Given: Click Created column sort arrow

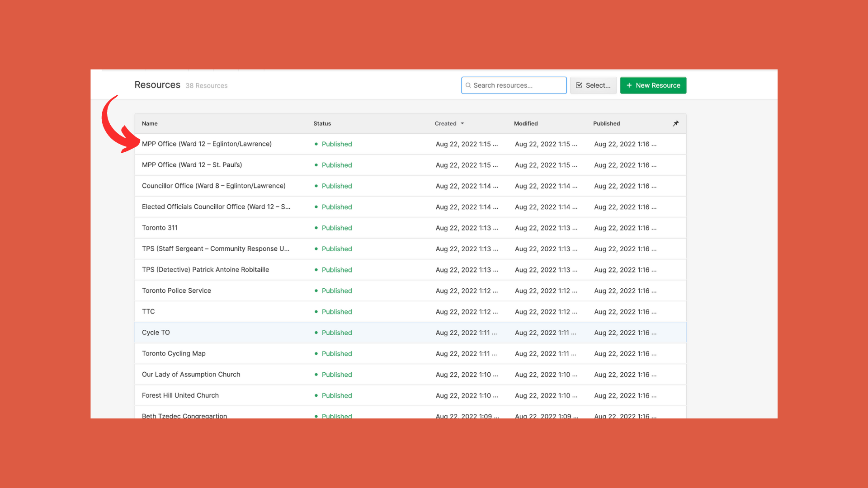Looking at the screenshot, I should [462, 123].
